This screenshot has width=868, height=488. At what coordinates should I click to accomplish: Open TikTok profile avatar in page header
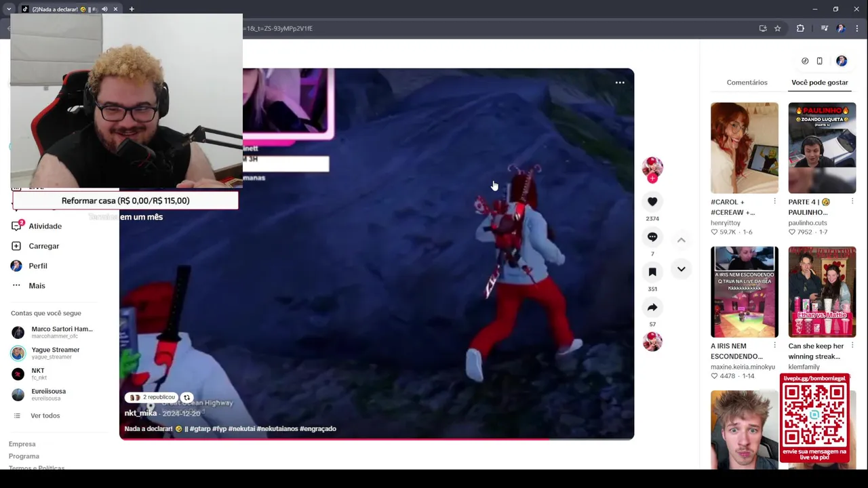point(842,61)
